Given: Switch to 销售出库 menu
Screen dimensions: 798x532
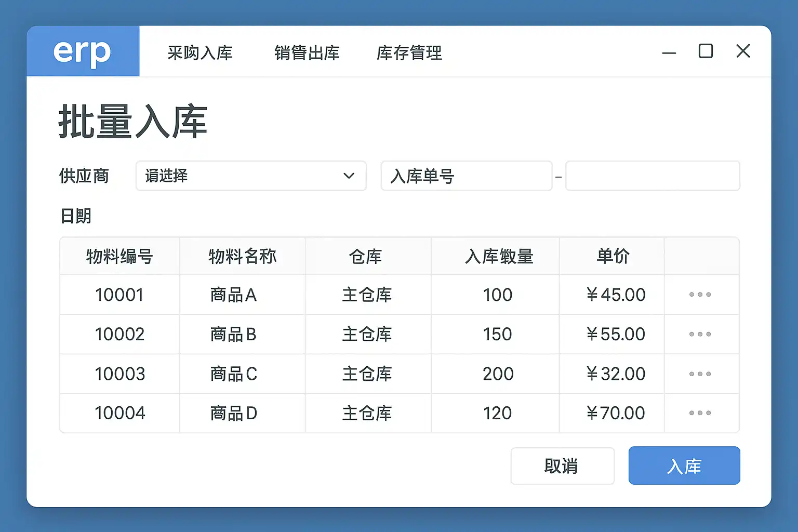Looking at the screenshot, I should coord(307,53).
